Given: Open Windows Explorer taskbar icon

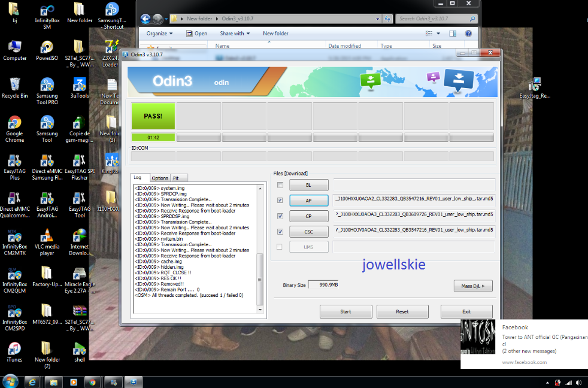Looking at the screenshot, I should [54, 382].
